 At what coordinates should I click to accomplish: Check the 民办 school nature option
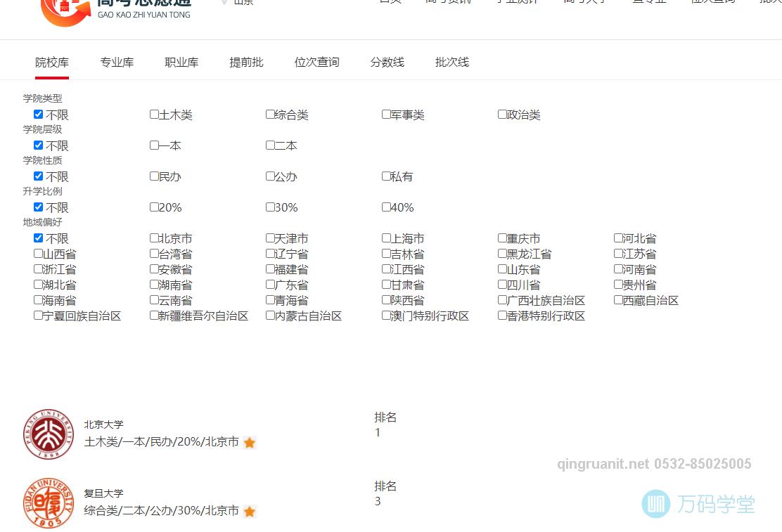tap(153, 176)
